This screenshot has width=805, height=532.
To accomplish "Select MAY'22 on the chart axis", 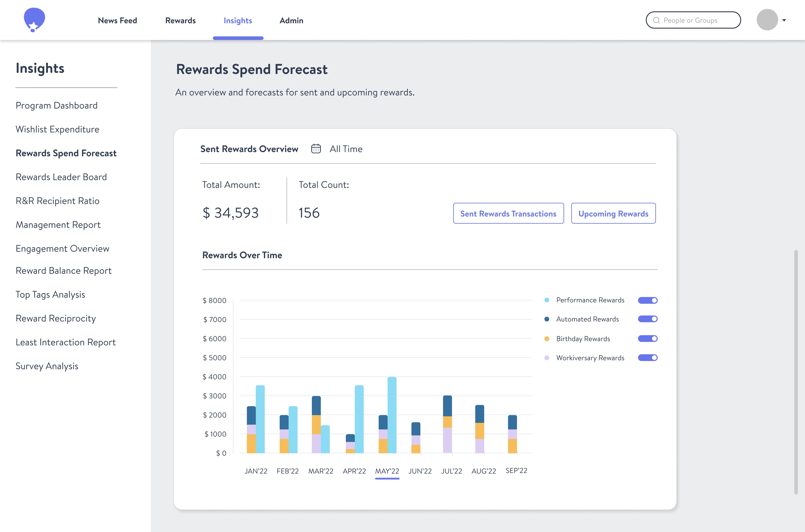I will [x=387, y=471].
